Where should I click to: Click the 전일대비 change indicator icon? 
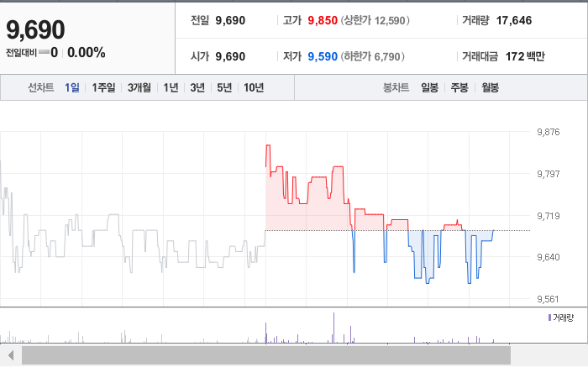coord(44,52)
